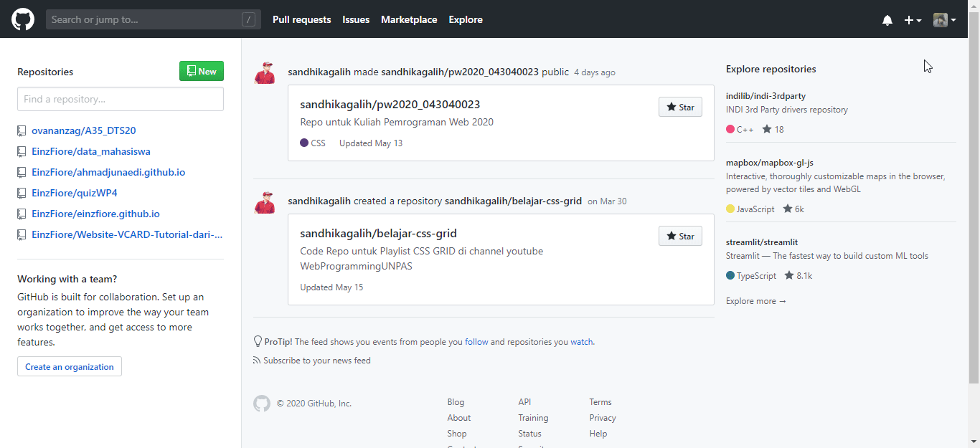Open Marketplace in top nav
Viewport: 980px width, 448px height.
pyautogui.click(x=409, y=19)
